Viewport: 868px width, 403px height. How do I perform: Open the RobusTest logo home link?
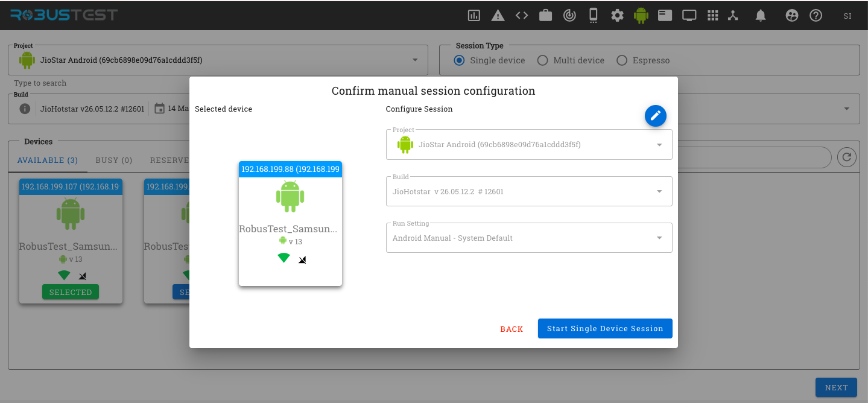tap(64, 15)
